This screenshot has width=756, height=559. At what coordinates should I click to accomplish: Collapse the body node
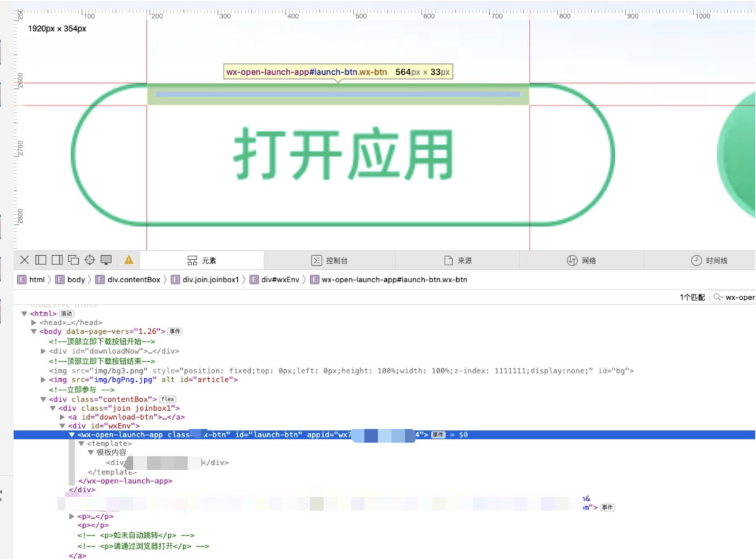pos(34,331)
